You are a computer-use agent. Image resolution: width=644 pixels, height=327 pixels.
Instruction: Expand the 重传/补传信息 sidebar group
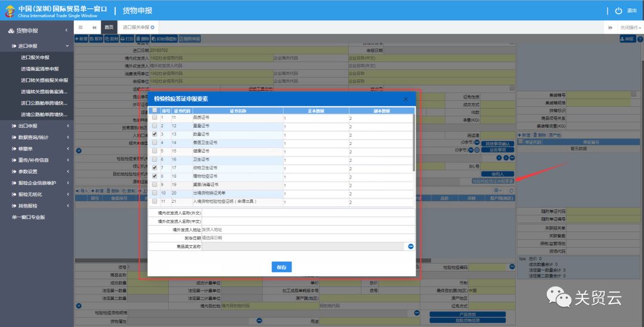pyautogui.click(x=37, y=160)
